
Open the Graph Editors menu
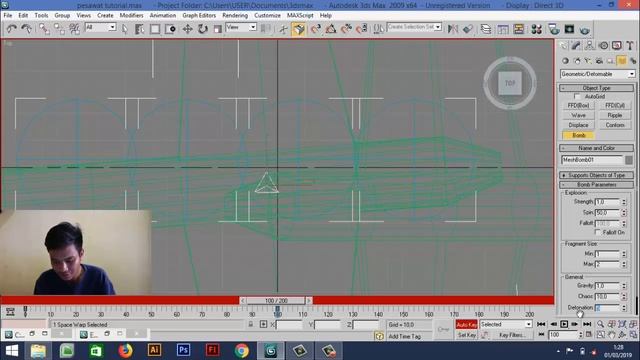[199, 15]
